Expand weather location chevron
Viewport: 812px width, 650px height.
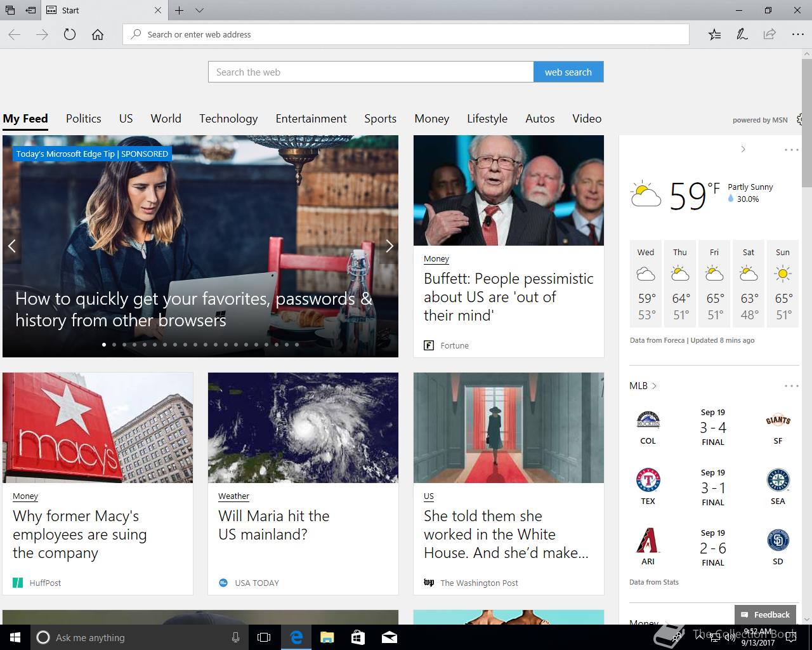743,149
